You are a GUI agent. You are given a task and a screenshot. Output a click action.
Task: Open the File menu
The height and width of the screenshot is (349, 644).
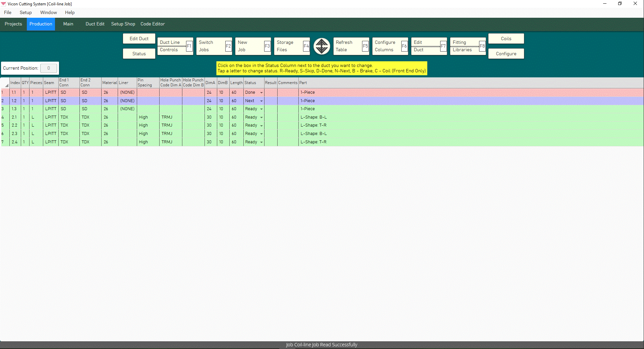(x=7, y=12)
